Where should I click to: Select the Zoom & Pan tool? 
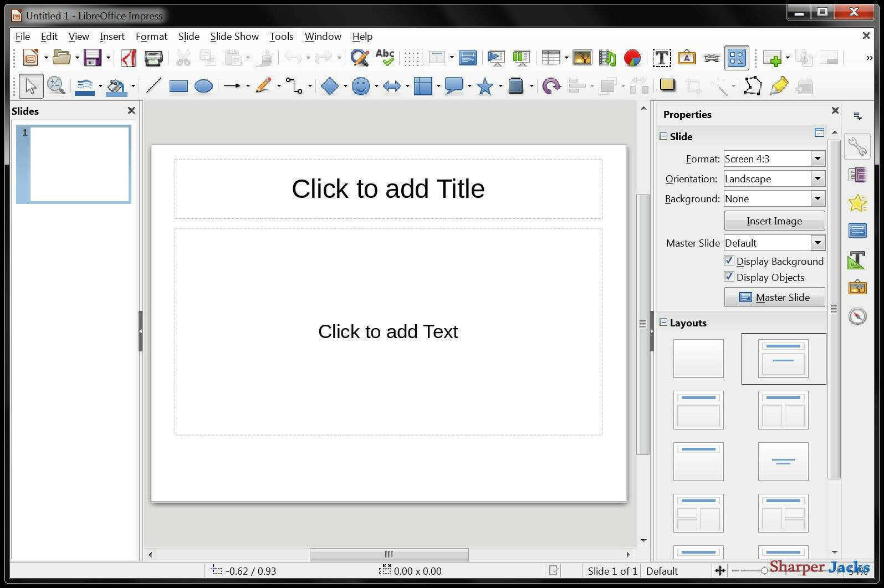(x=56, y=86)
